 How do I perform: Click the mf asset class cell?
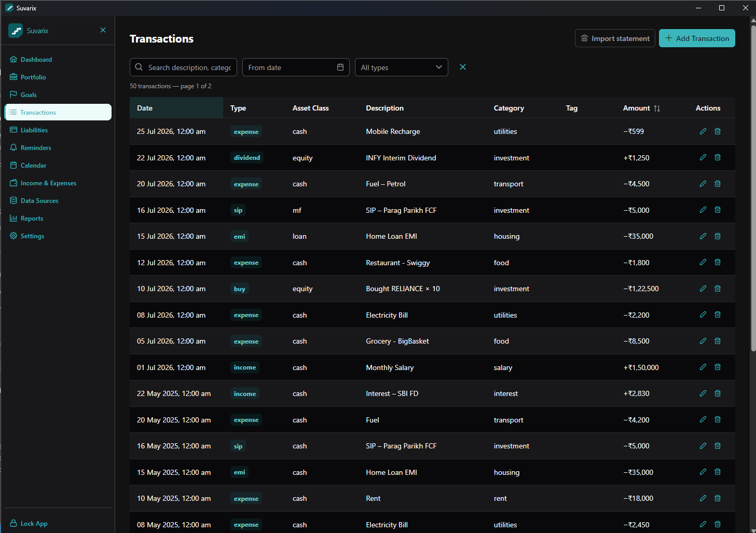click(x=297, y=210)
